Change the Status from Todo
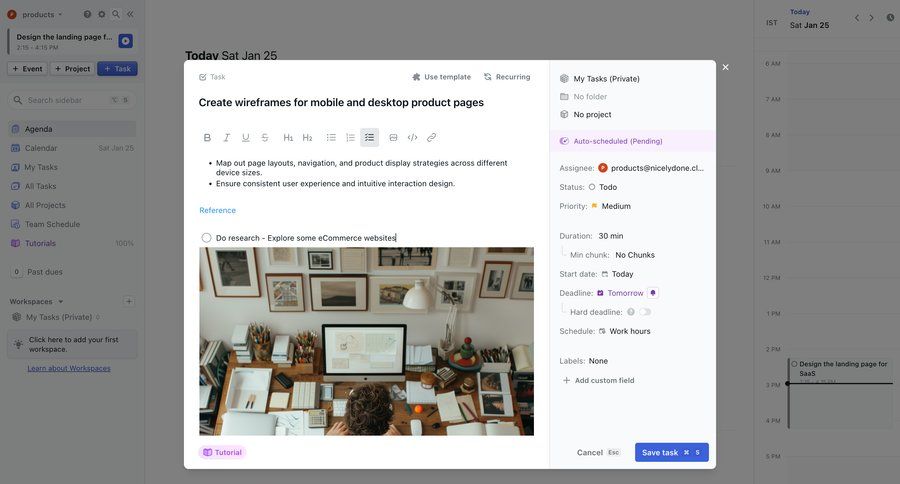The height and width of the screenshot is (484, 900). 603,187
